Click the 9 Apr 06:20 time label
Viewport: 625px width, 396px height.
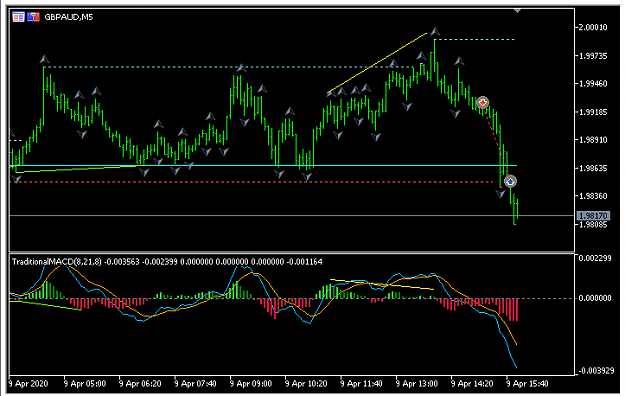click(140, 384)
